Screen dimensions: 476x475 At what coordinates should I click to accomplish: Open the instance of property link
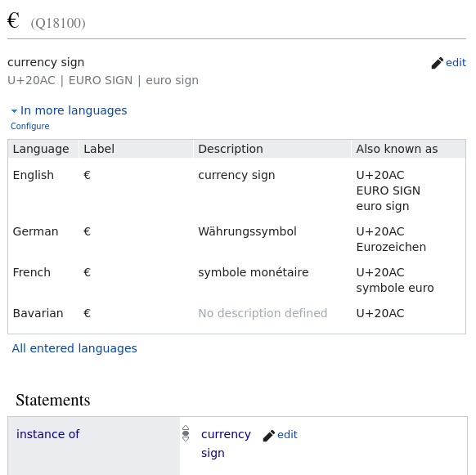click(48, 434)
